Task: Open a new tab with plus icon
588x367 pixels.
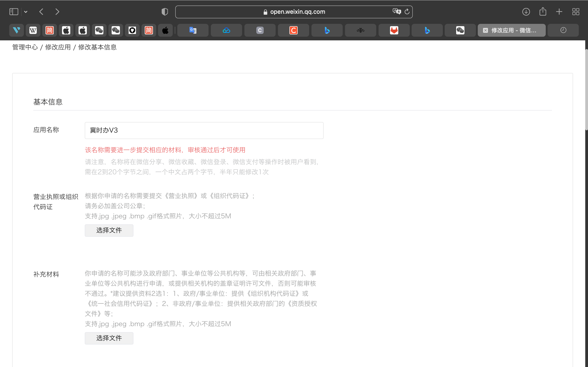Action: tap(559, 12)
